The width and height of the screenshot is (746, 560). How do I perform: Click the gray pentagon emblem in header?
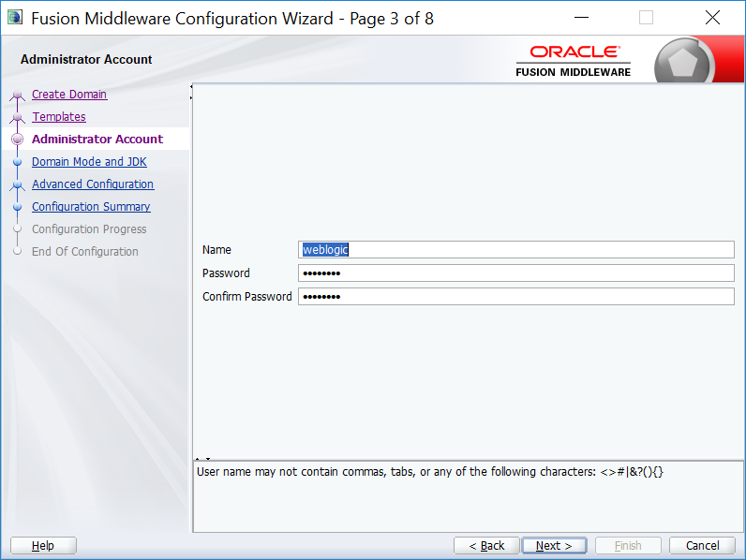[x=684, y=63]
